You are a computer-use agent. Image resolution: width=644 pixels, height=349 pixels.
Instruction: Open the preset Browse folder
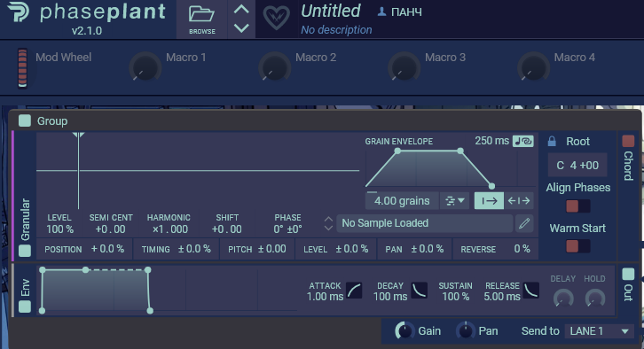[201, 19]
